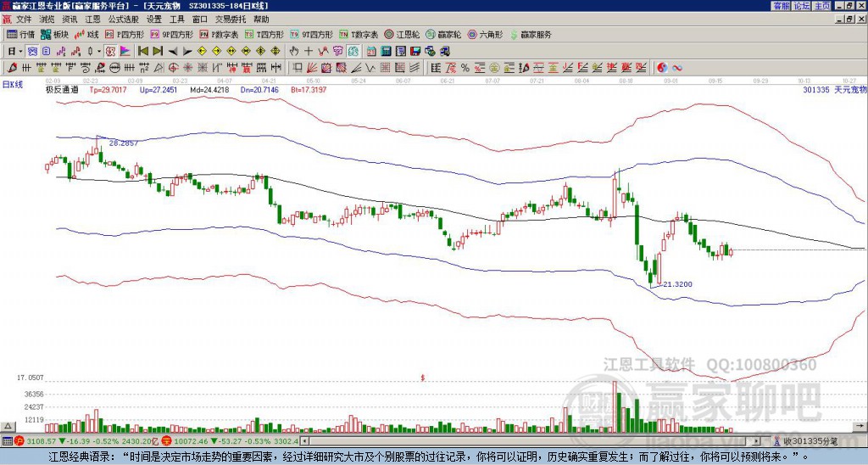
Task: Click the triangle button at bottom-left of chart
Action: pyautogui.click(x=8, y=426)
